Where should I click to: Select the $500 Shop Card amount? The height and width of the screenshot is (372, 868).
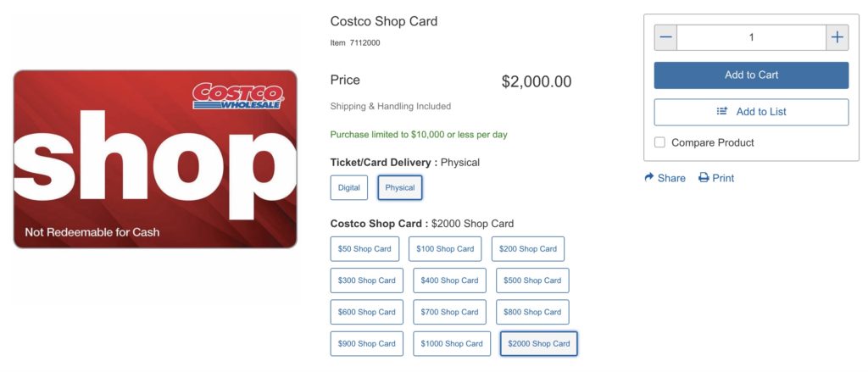pyautogui.click(x=532, y=280)
